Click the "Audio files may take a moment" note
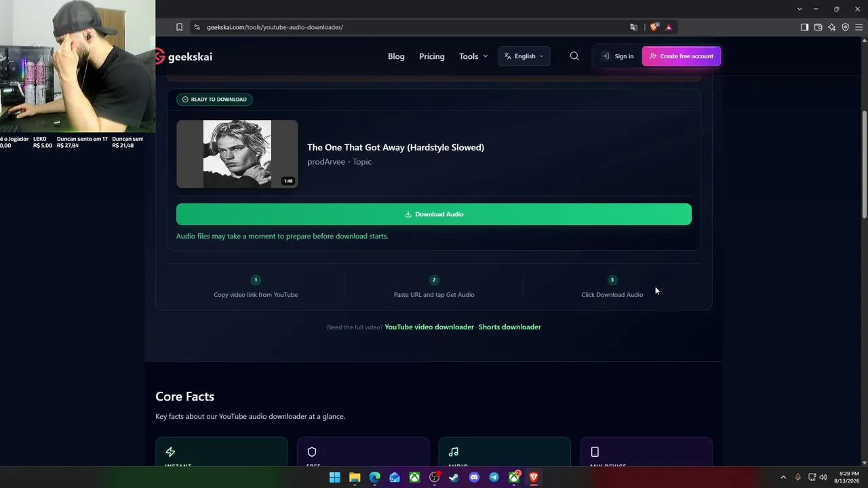The image size is (868, 488). (x=282, y=237)
